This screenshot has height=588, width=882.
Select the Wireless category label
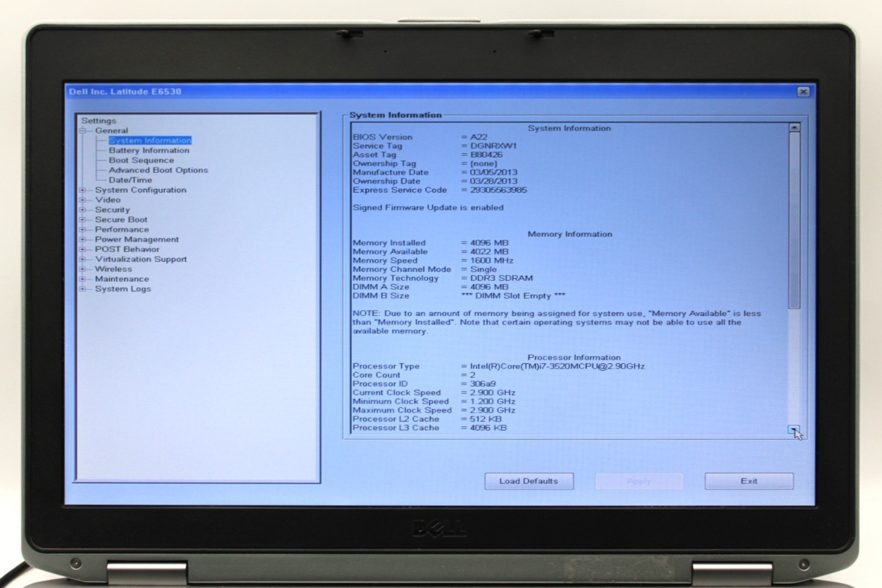[x=113, y=269]
